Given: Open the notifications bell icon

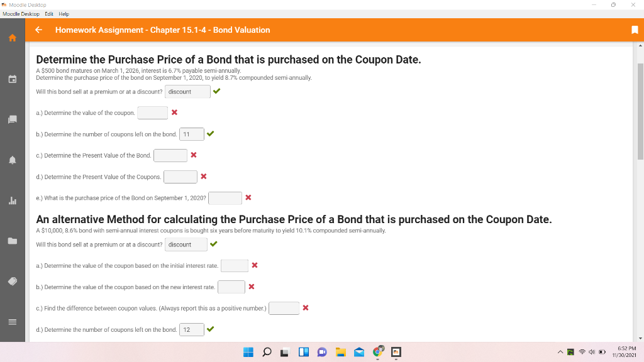Looking at the screenshot, I should pos(13,160).
